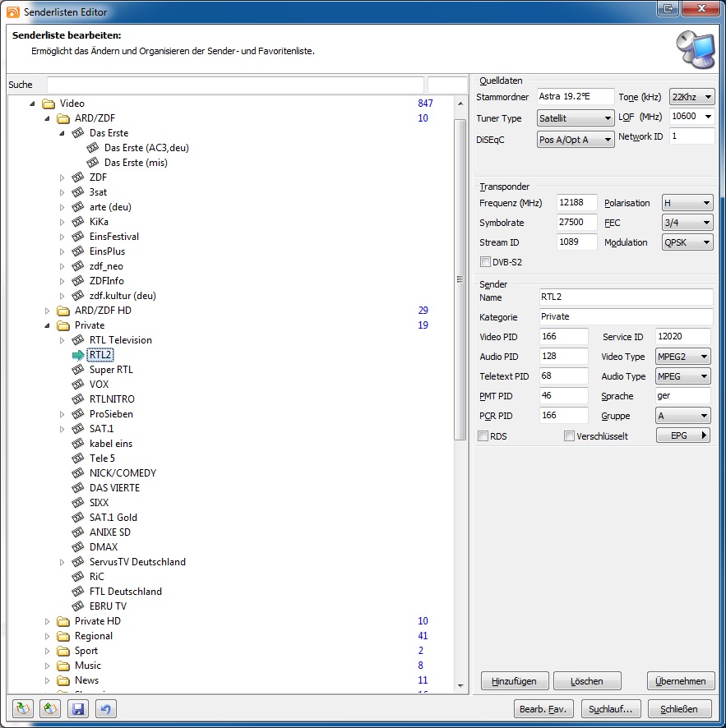Click the channel tree scroll-up arrow

click(460, 104)
